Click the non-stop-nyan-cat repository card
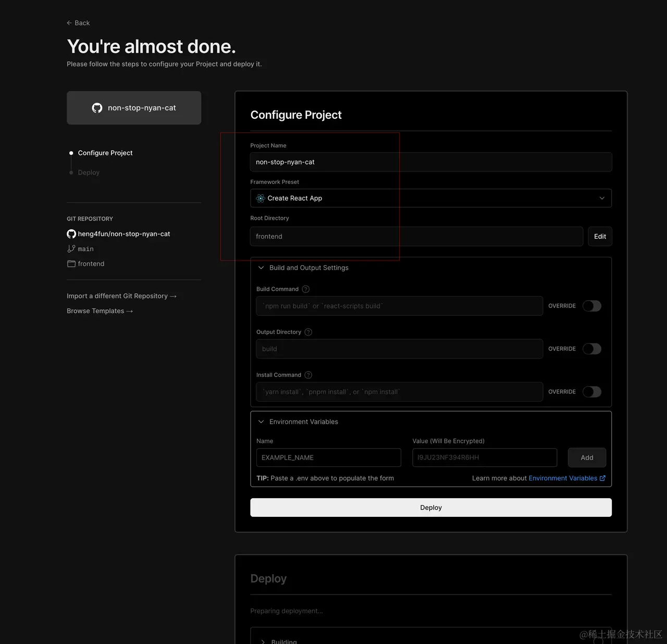The image size is (667, 644). pos(134,108)
